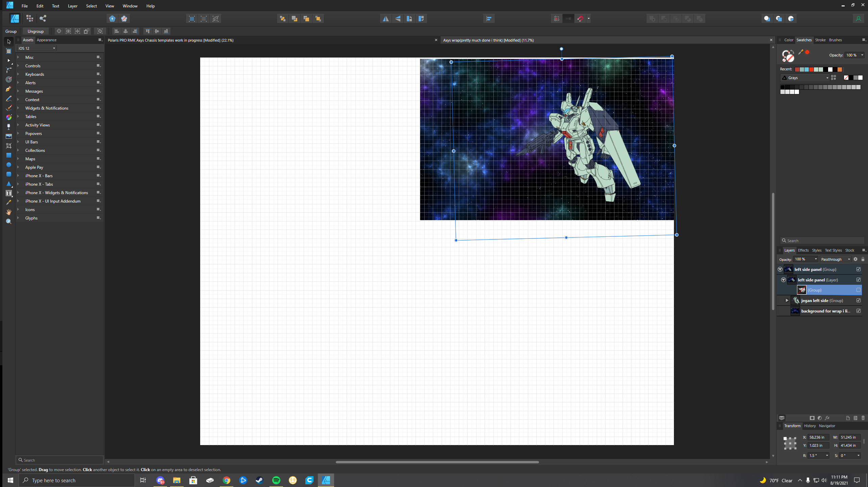Add new layer in Layers panel
Screen dimensions: 868x487
click(x=848, y=418)
